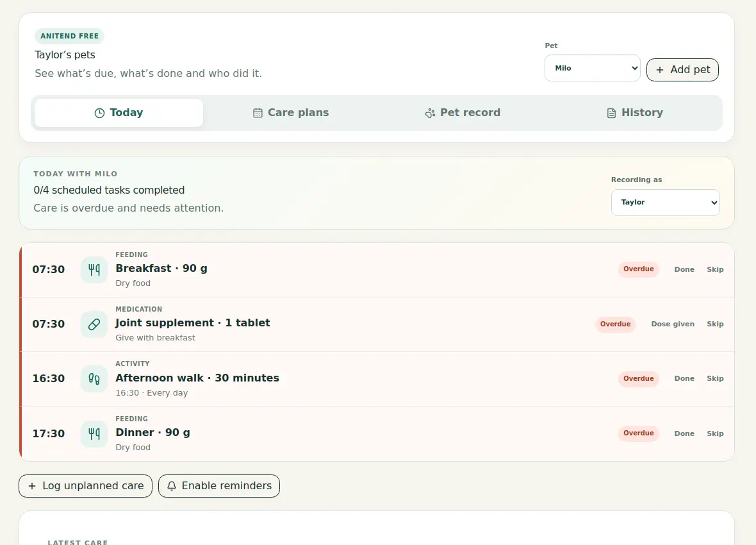Click the 17:30 time on Dinner row
Viewport: 756px width, 545px height.
pos(48,433)
